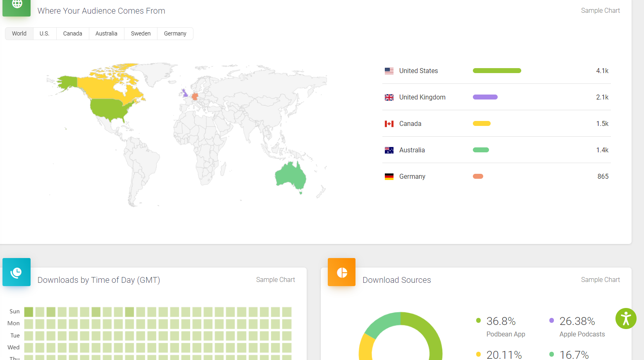
Task: Click the 16.7% legend value
Action: pos(574,355)
